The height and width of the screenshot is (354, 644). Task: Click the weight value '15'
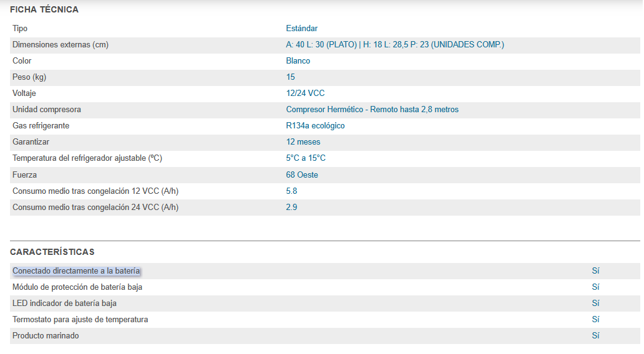[291, 77]
